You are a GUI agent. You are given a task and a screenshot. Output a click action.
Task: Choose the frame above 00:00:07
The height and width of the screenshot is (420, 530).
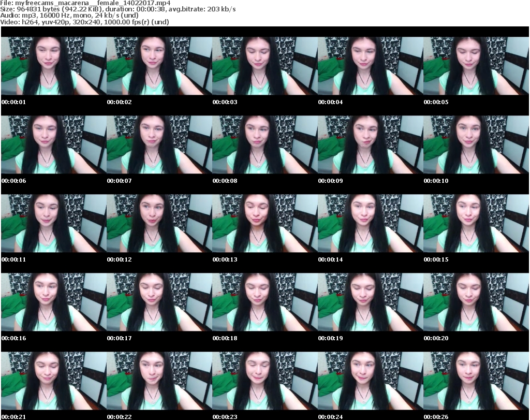[159, 144]
